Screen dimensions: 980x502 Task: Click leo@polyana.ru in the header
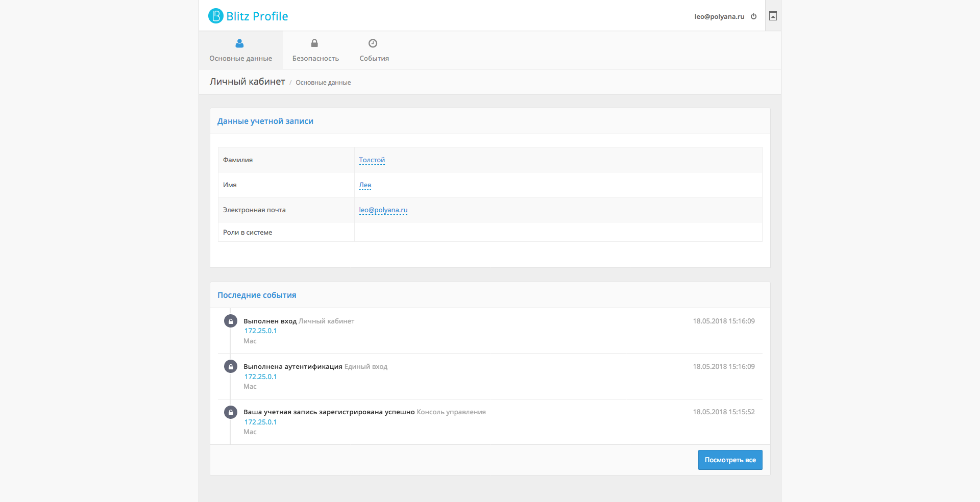[x=719, y=16]
